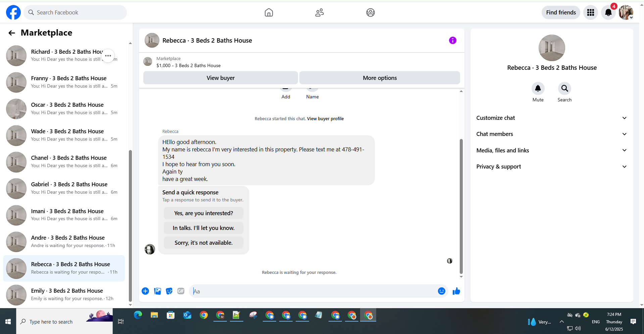Open Chrome in the taskbar
Viewport: 644px width, 334px height.
(x=204, y=315)
